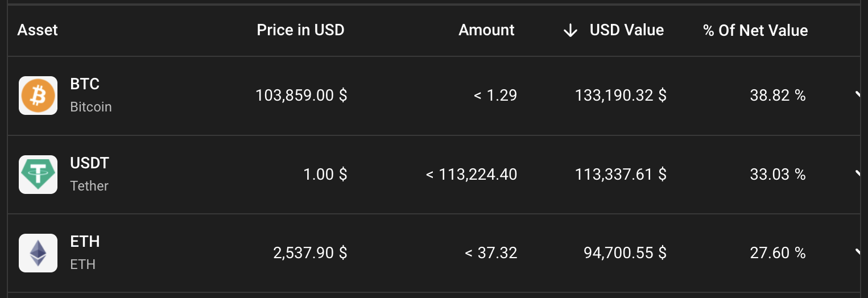Open the USDT asset name link
The image size is (868, 298).
[x=89, y=163]
